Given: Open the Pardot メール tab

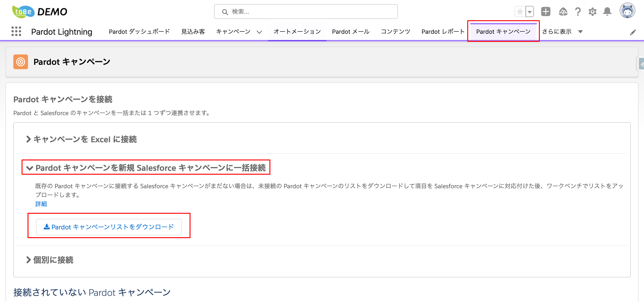Looking at the screenshot, I should tap(351, 31).
